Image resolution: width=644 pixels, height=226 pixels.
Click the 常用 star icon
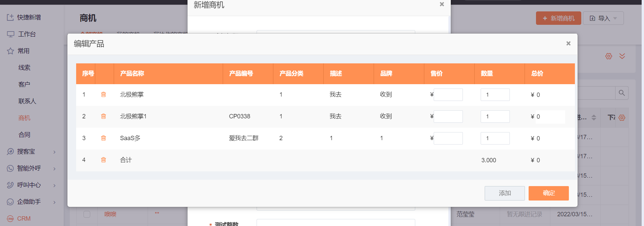tap(10, 51)
